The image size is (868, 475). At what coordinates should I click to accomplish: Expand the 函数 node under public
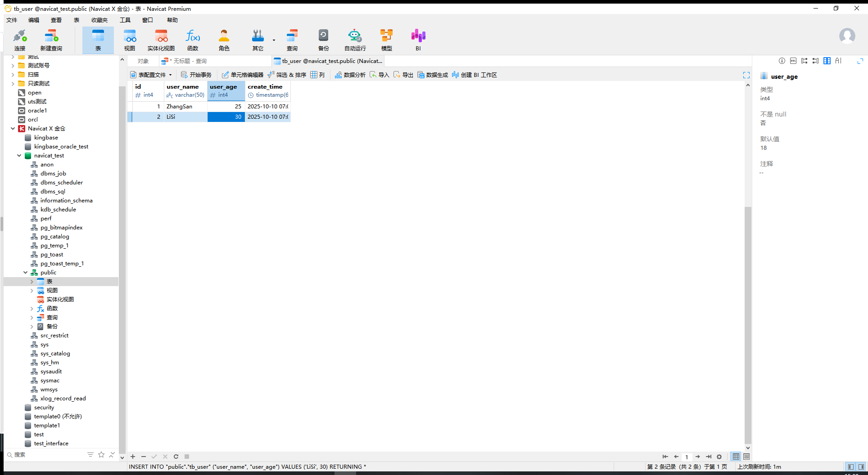click(32, 309)
